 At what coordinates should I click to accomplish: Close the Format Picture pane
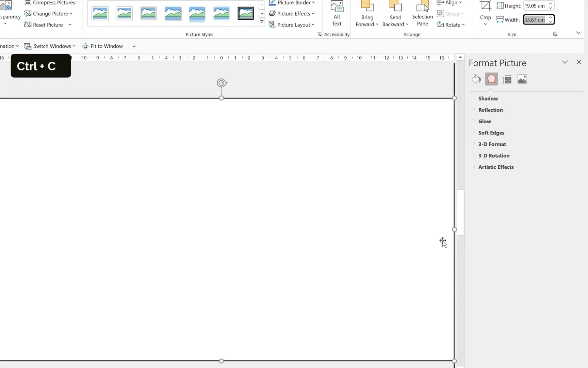pos(579,62)
